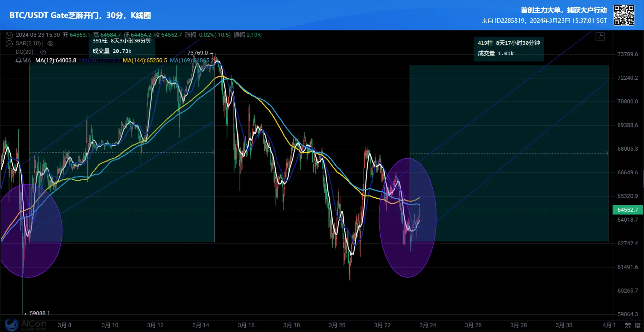Click the 69388.6 price axis label
This screenshot has width=644, height=332.
point(628,125)
